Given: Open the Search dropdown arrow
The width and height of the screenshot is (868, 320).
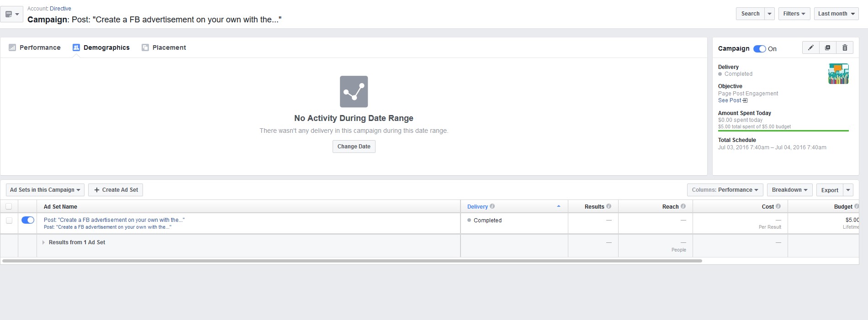Looking at the screenshot, I should (x=769, y=14).
